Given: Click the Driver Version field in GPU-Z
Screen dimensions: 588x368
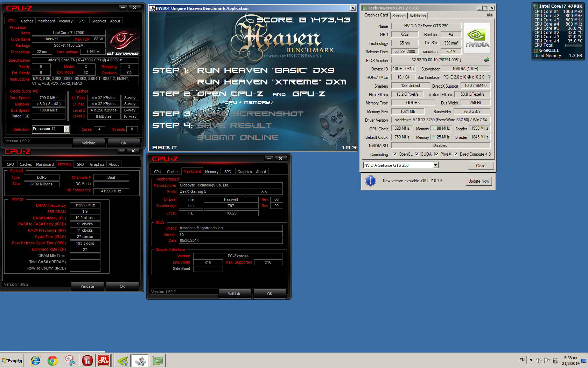Looking at the screenshot, I should [x=440, y=120].
